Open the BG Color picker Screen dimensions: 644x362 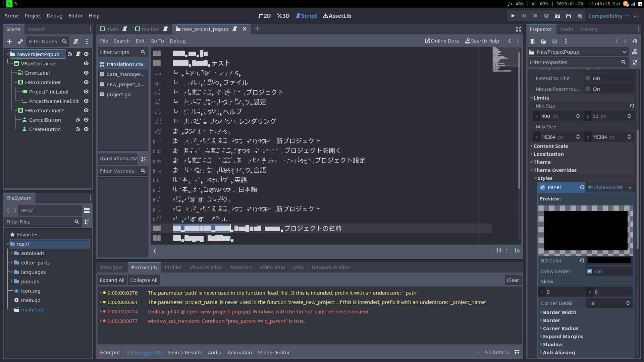609,260
